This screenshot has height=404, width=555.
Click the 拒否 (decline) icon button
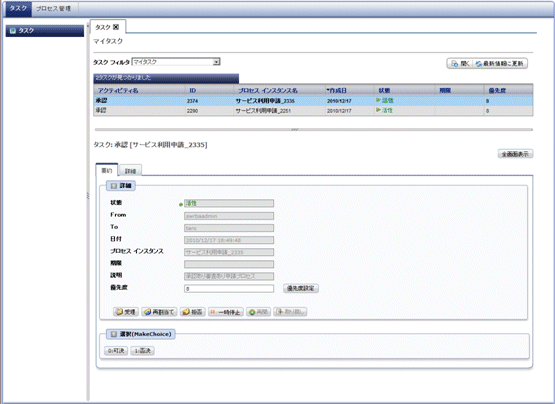pyautogui.click(x=193, y=312)
